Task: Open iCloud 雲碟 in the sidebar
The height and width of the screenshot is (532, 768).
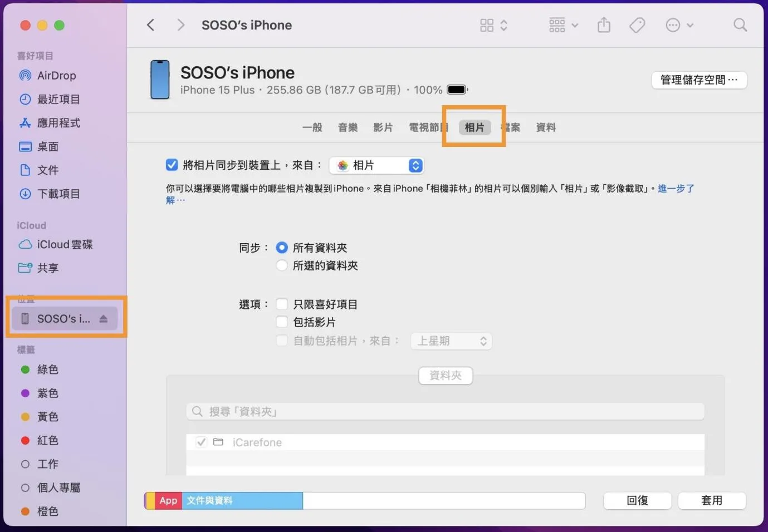Action: (x=66, y=244)
